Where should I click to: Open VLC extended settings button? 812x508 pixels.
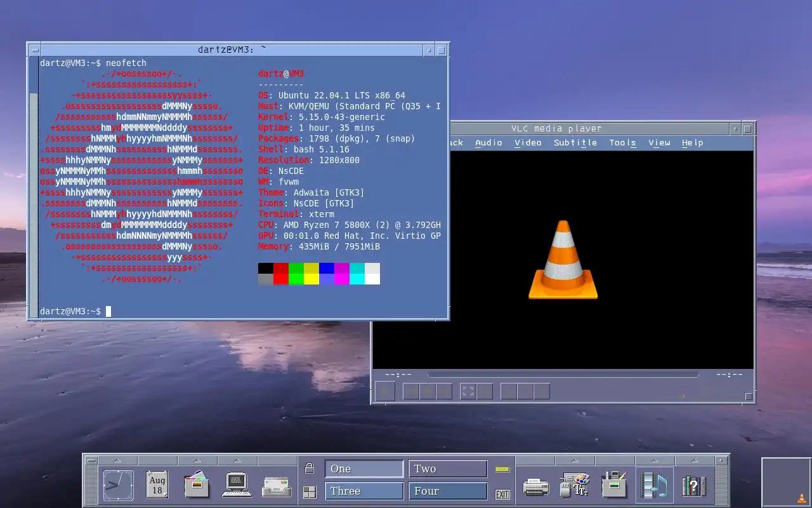485,391
